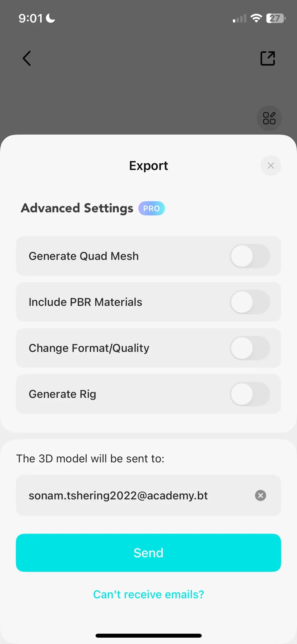297x644 pixels.
Task: Turn on Include PBR Materials
Action: pyautogui.click(x=250, y=302)
